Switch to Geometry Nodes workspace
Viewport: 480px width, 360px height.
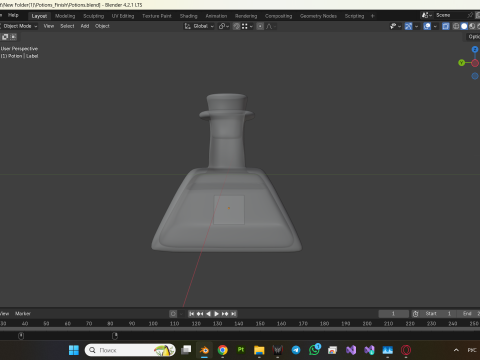pyautogui.click(x=318, y=16)
